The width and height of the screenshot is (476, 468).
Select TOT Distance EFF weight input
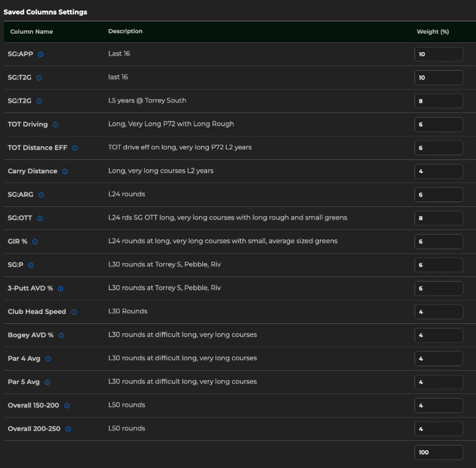tap(439, 148)
